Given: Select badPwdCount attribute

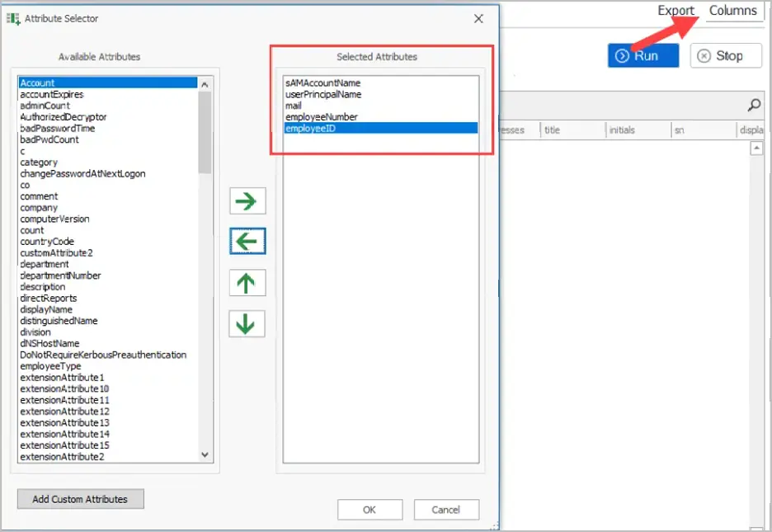Looking at the screenshot, I should pyautogui.click(x=49, y=139).
